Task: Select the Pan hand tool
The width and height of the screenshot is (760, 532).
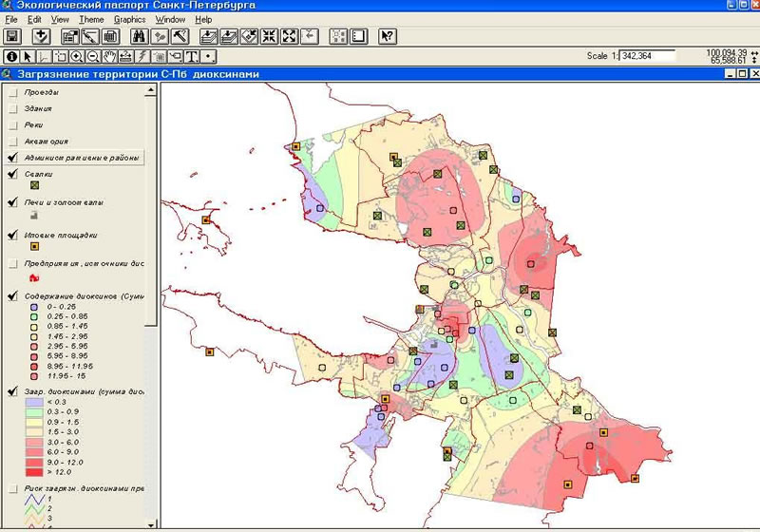Action: click(109, 57)
